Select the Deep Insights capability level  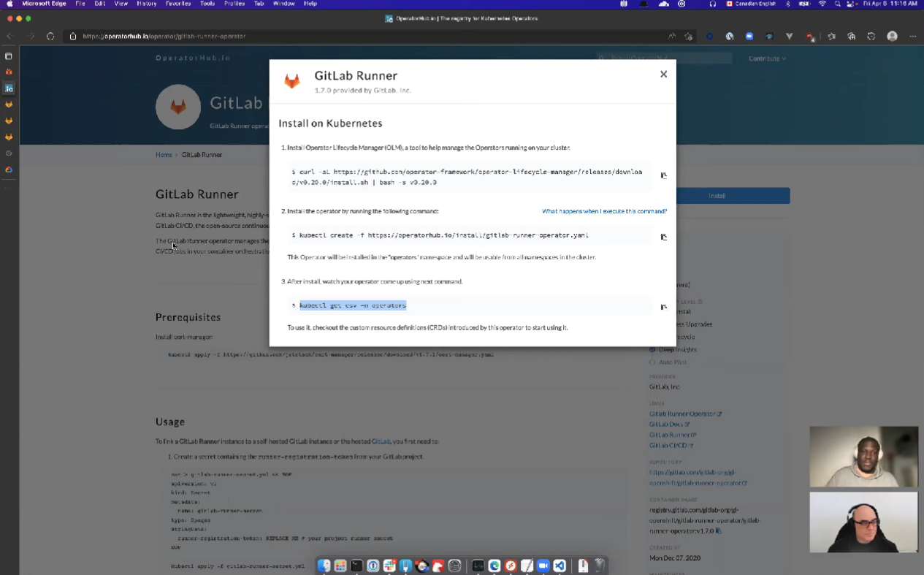click(652, 349)
